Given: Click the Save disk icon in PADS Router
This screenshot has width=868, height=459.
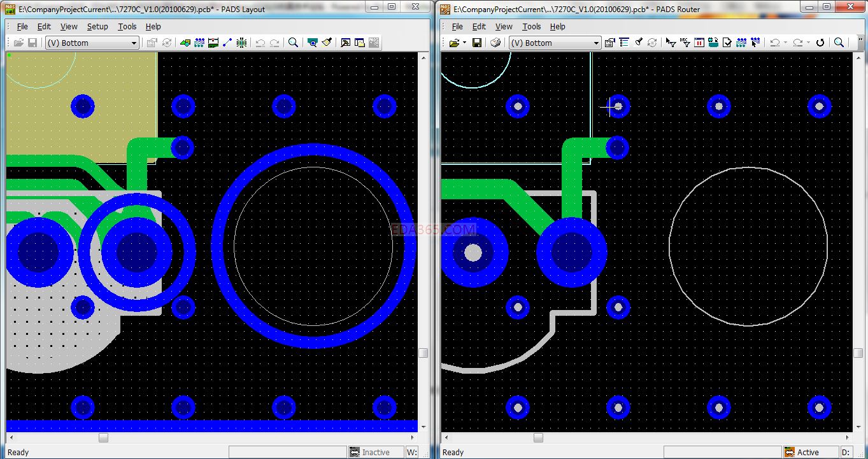Looking at the screenshot, I should (476, 43).
